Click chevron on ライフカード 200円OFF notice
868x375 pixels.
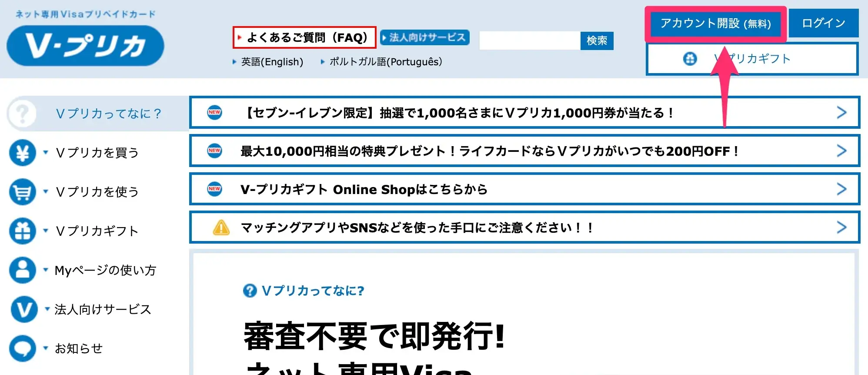point(842,151)
